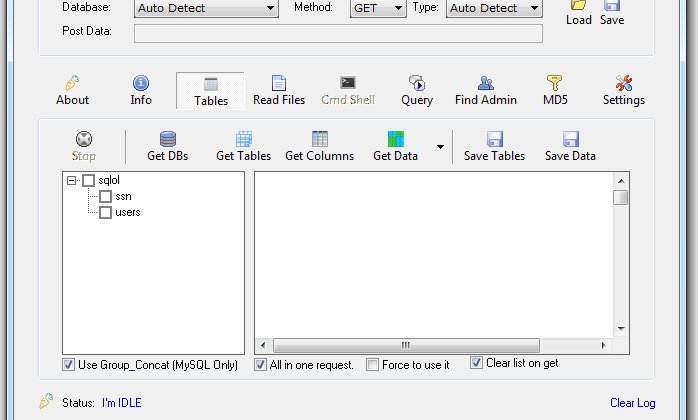698x420 pixels.
Task: Click Get Tables icon
Action: 243,139
